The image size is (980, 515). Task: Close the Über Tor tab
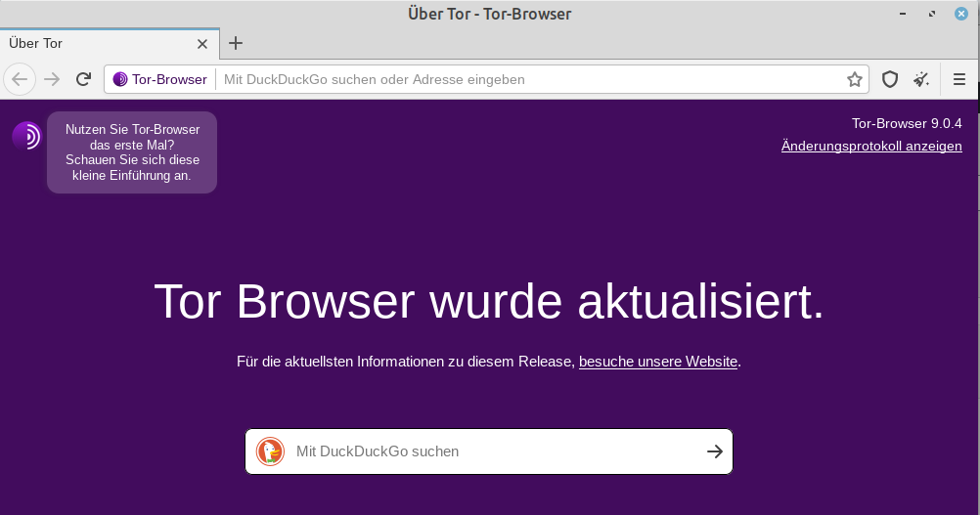coord(201,44)
